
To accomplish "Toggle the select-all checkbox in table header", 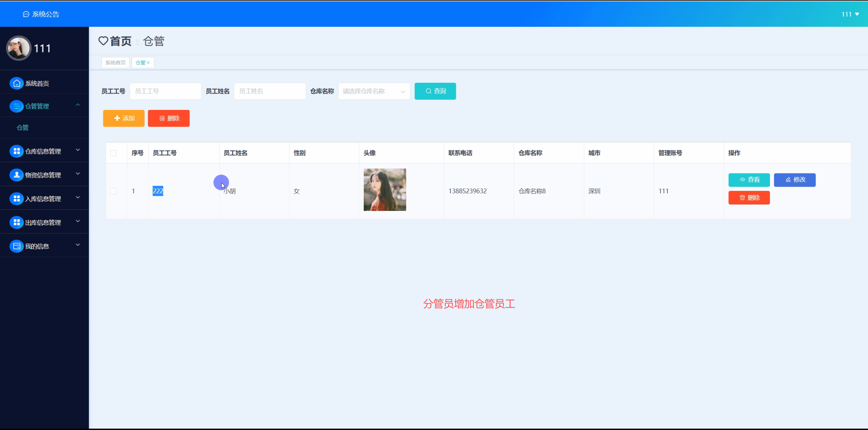I will [x=113, y=153].
